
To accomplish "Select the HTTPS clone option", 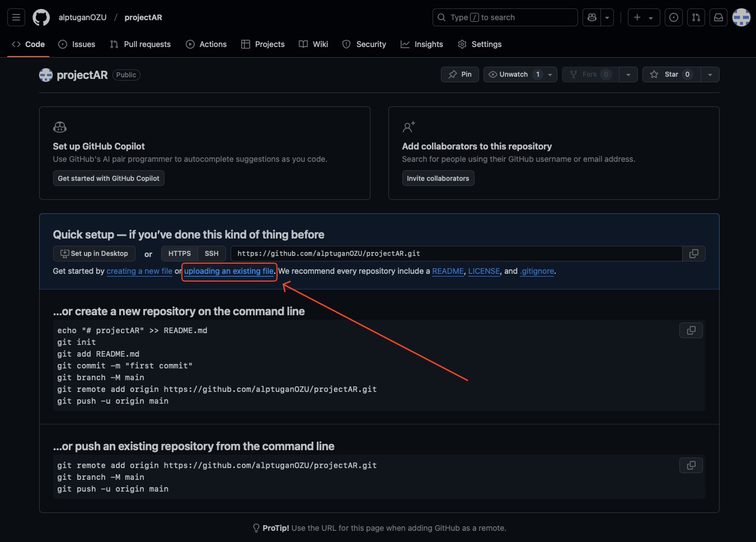I will click(180, 254).
